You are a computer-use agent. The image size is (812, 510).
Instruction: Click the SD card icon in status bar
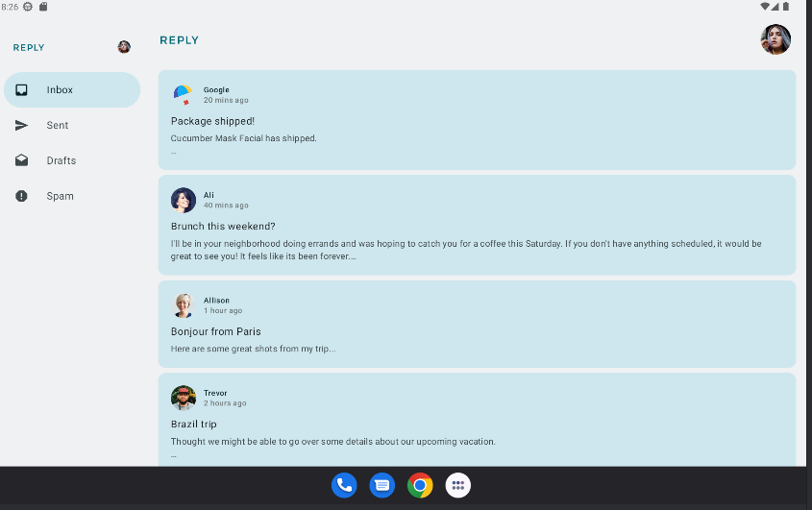[43, 7]
